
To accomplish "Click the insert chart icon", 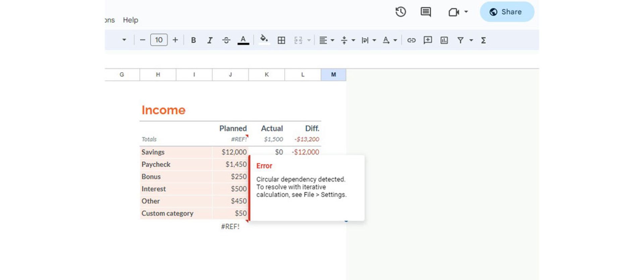I will (x=444, y=40).
